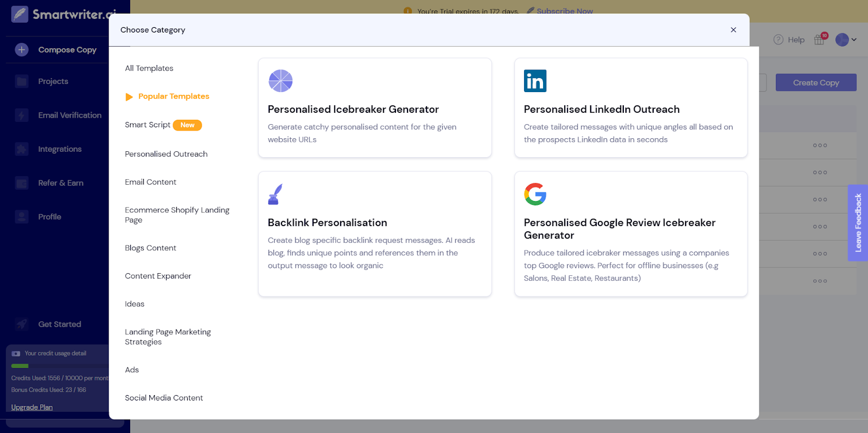Click the credit usage video icon
The height and width of the screenshot is (433, 868).
click(x=16, y=353)
